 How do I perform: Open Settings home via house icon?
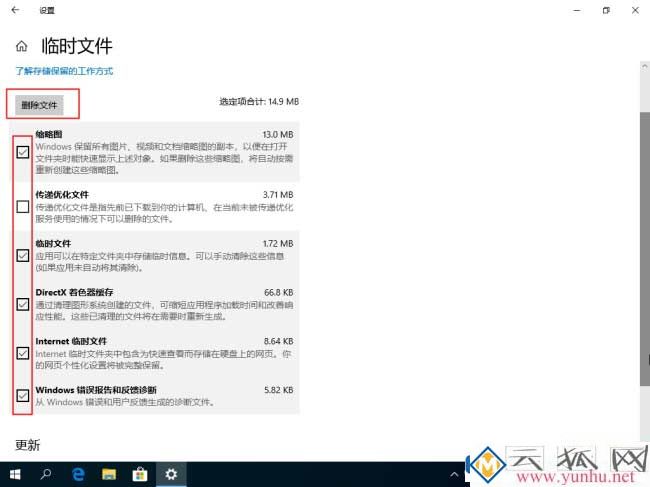[x=22, y=46]
